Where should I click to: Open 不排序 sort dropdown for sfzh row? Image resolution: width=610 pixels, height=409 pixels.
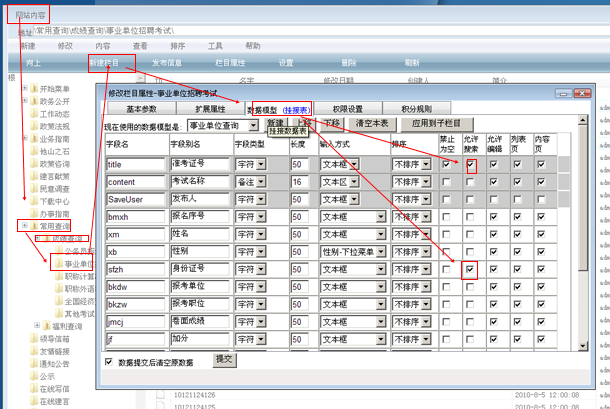[426, 269]
